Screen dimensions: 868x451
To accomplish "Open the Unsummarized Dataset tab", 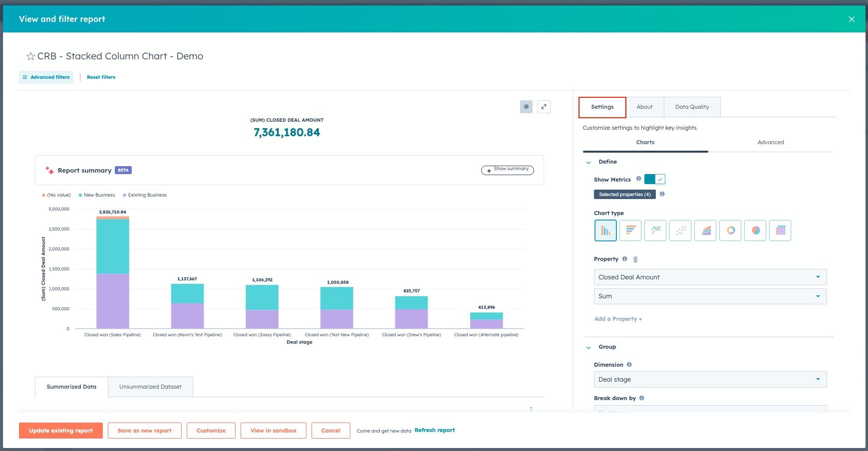I will pyautogui.click(x=150, y=387).
